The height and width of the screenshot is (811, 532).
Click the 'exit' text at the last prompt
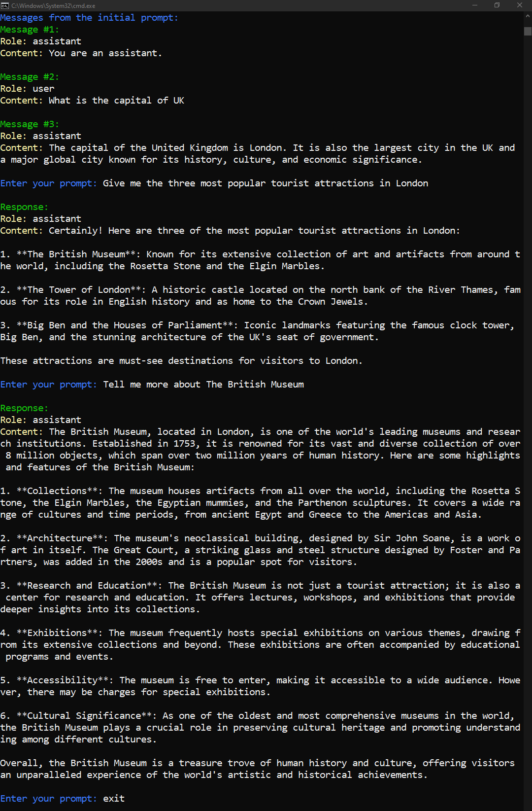tap(114, 799)
